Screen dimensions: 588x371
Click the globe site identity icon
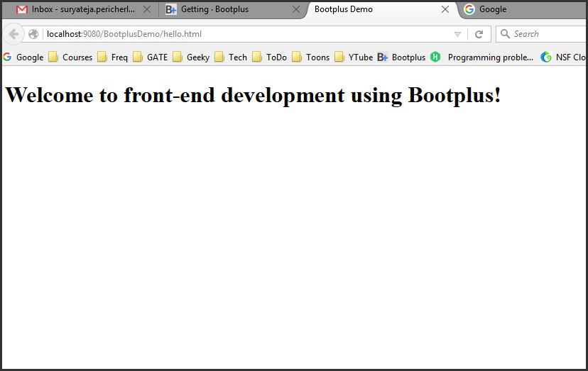point(33,34)
